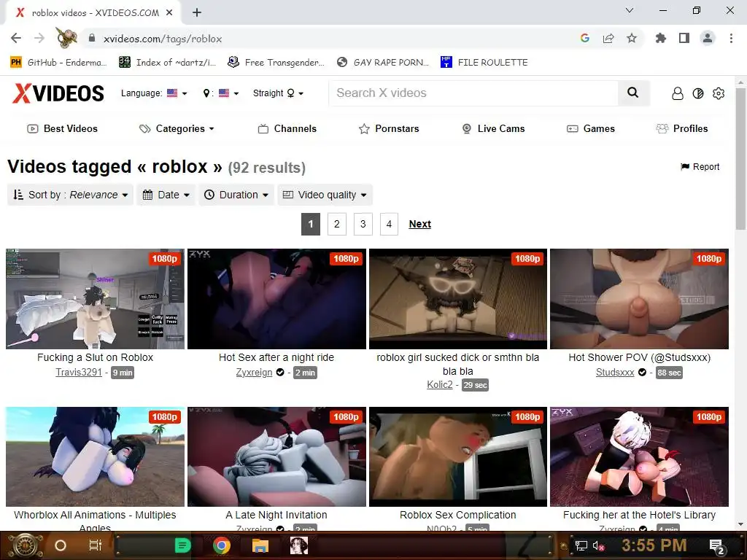The width and height of the screenshot is (747, 560).
Task: Expand the location flag dropdown
Action: click(x=220, y=93)
